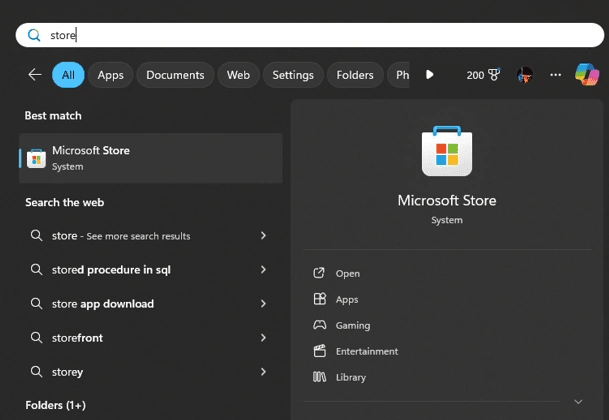609x420 pixels.
Task: Open the Apps section of Microsoft Store
Action: 347,300
